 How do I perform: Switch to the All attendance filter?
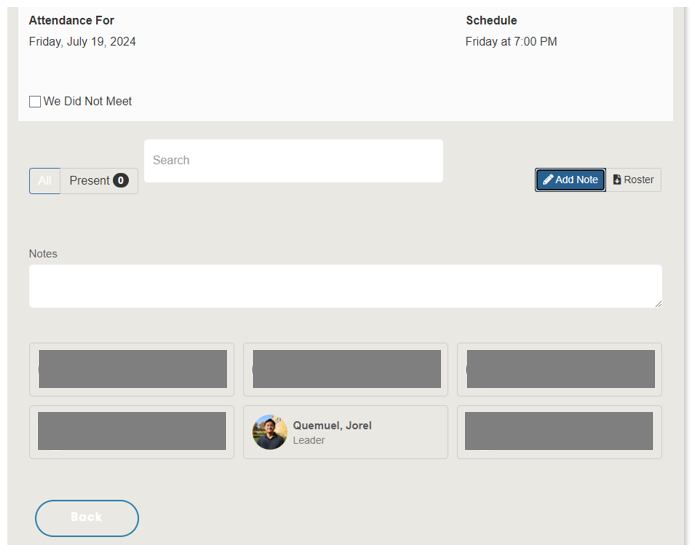pos(45,181)
